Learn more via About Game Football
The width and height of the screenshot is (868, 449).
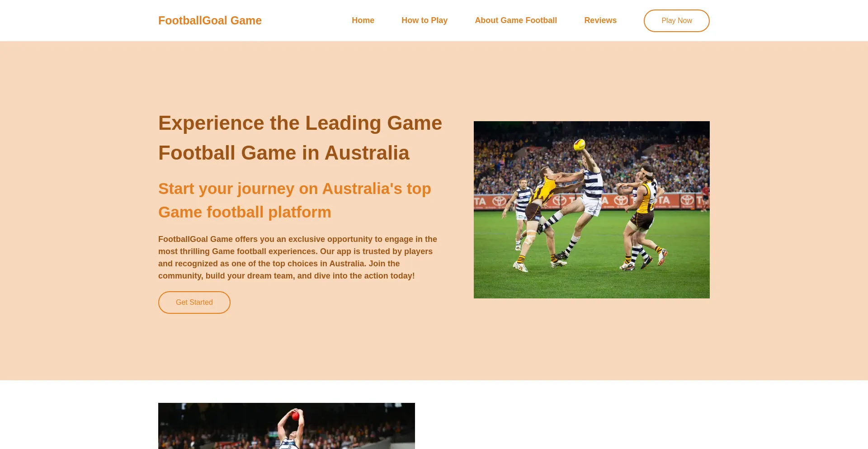[515, 20]
